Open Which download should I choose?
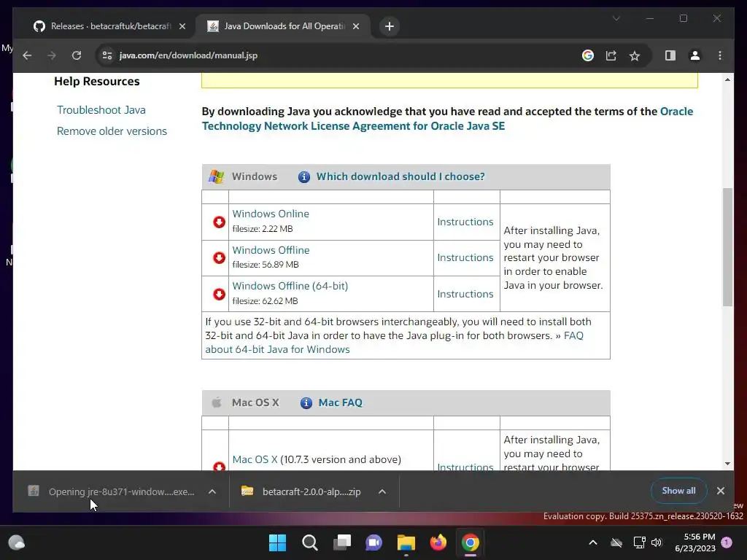This screenshot has height=560, width=747. point(400,176)
